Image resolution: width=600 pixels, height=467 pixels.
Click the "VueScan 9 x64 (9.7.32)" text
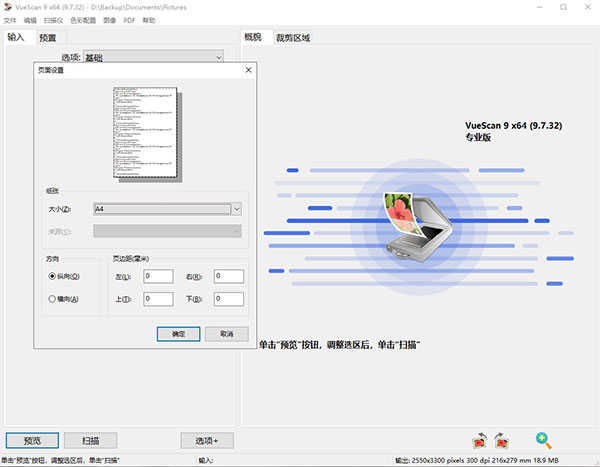point(514,126)
